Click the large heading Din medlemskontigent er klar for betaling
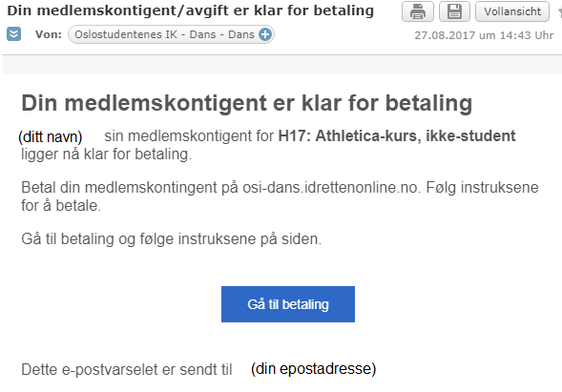 246,103
